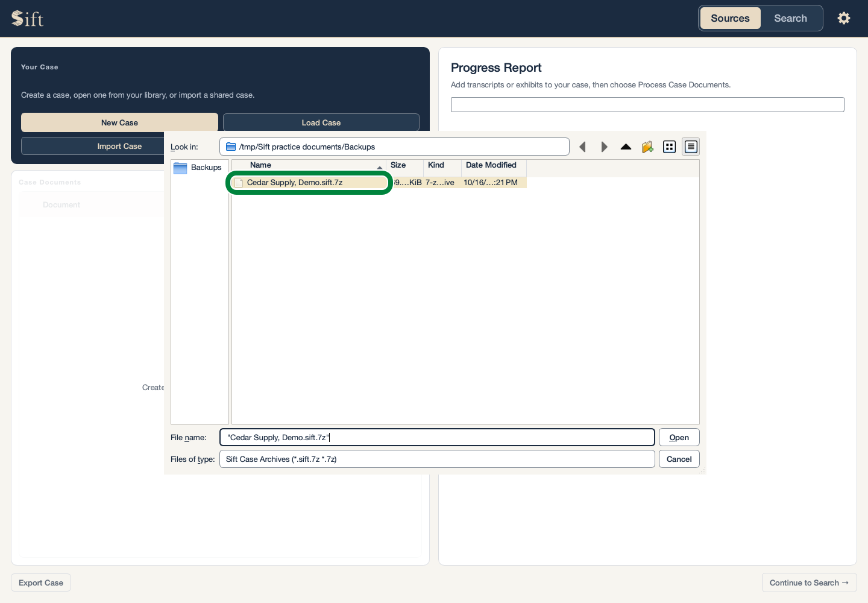Switch to the Search tab
This screenshot has height=603, width=868.
pos(790,18)
